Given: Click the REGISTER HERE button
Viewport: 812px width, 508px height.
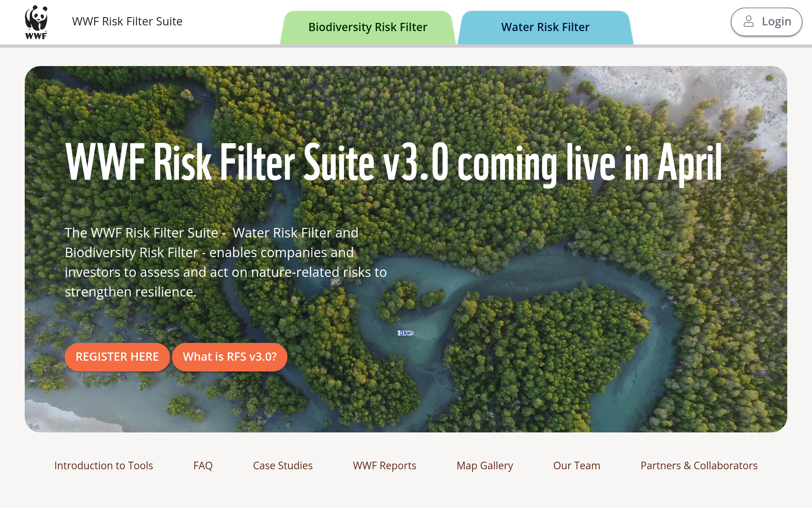Looking at the screenshot, I should tap(117, 357).
